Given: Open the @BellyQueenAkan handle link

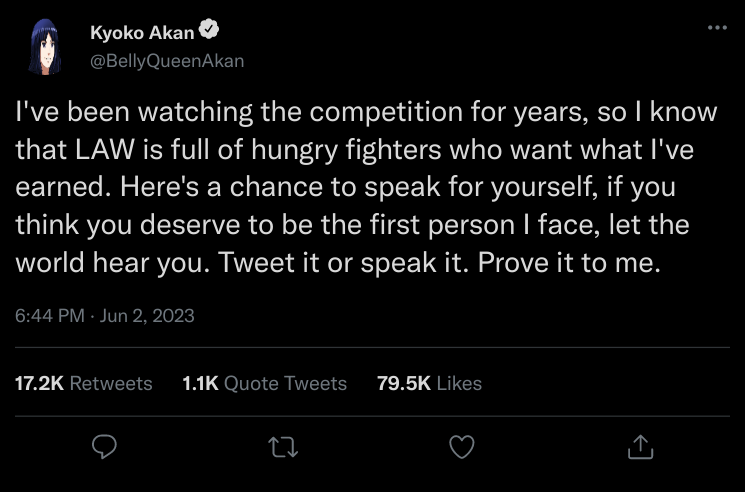Looking at the screenshot, I should [x=167, y=60].
